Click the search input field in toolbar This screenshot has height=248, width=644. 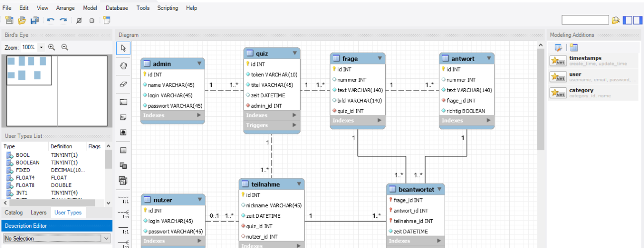[585, 20]
